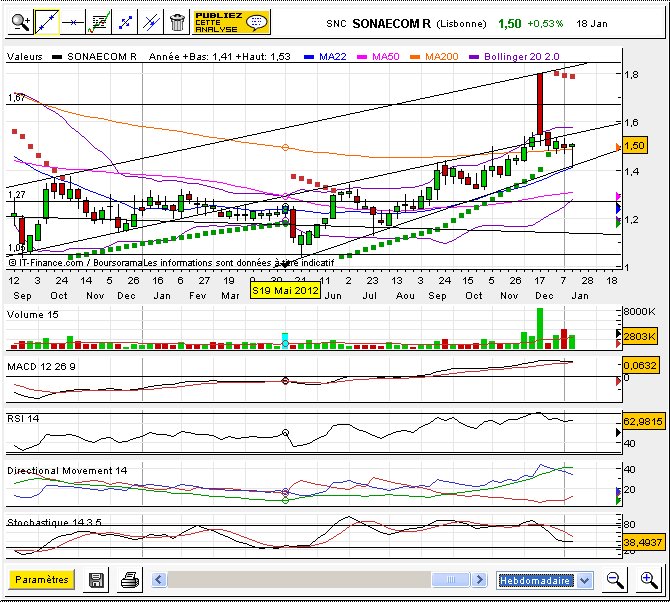Viewport: 670px width, 602px height.
Task: Click the horizontal scrollbar thumb
Action: [451, 580]
